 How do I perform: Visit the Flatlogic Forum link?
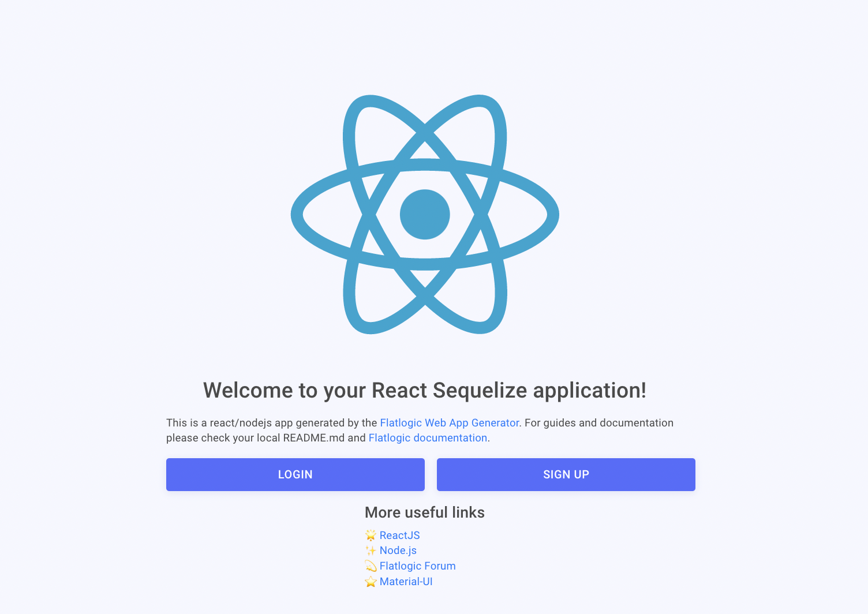[x=417, y=566]
